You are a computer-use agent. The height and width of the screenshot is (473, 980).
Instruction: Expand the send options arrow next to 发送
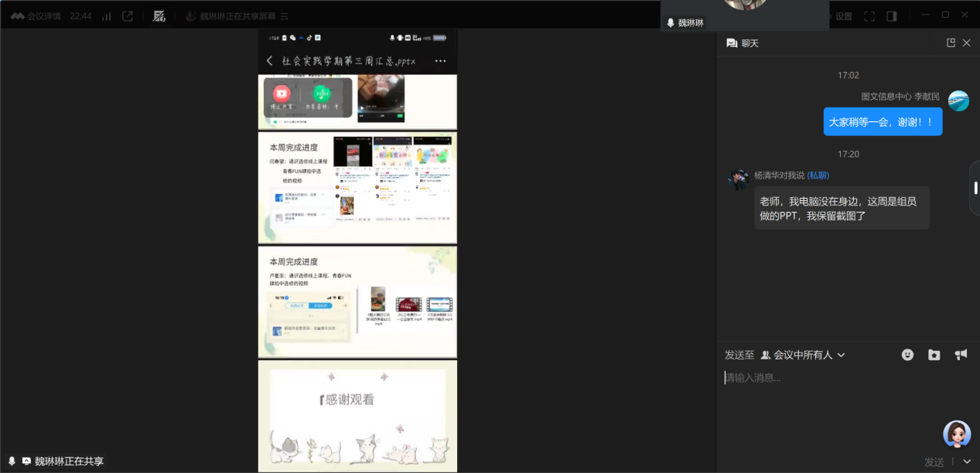click(x=966, y=461)
